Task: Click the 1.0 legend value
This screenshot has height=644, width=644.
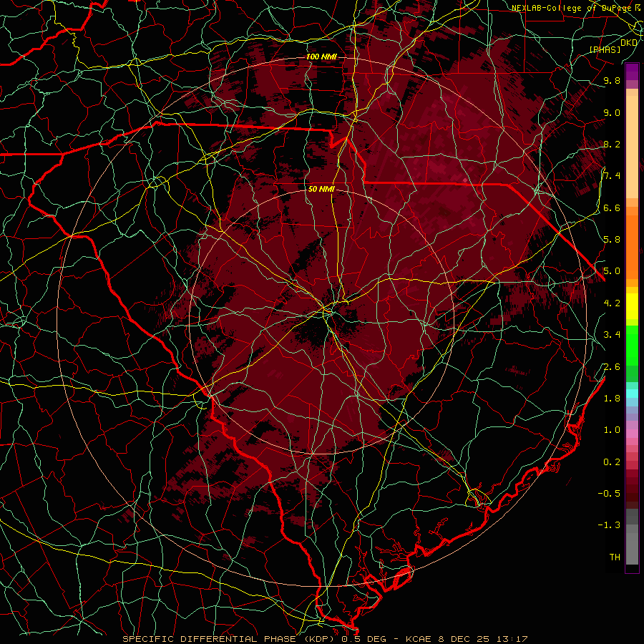Action: [612, 430]
